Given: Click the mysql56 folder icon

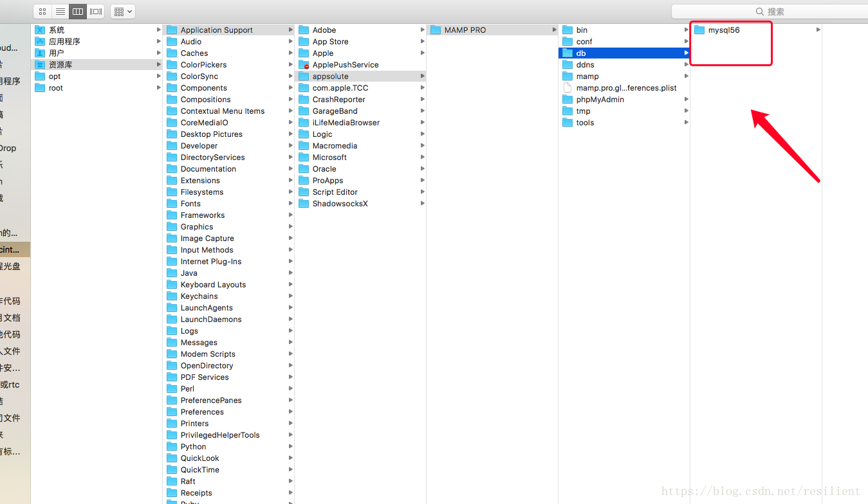Looking at the screenshot, I should [699, 30].
